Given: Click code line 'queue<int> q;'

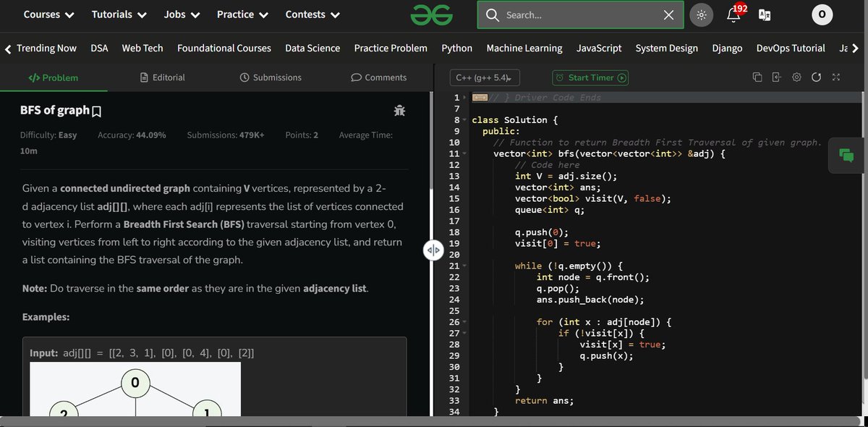Looking at the screenshot, I should tap(549, 211).
